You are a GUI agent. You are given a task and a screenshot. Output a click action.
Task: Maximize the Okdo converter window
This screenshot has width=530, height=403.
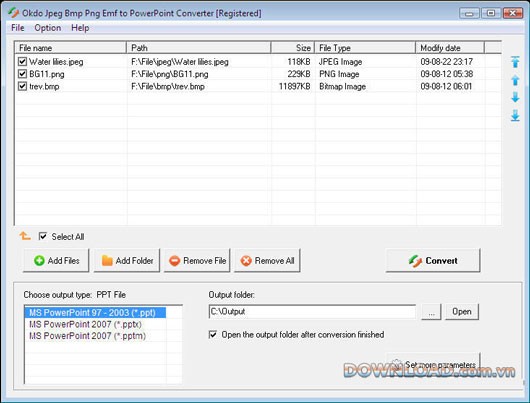(x=491, y=13)
